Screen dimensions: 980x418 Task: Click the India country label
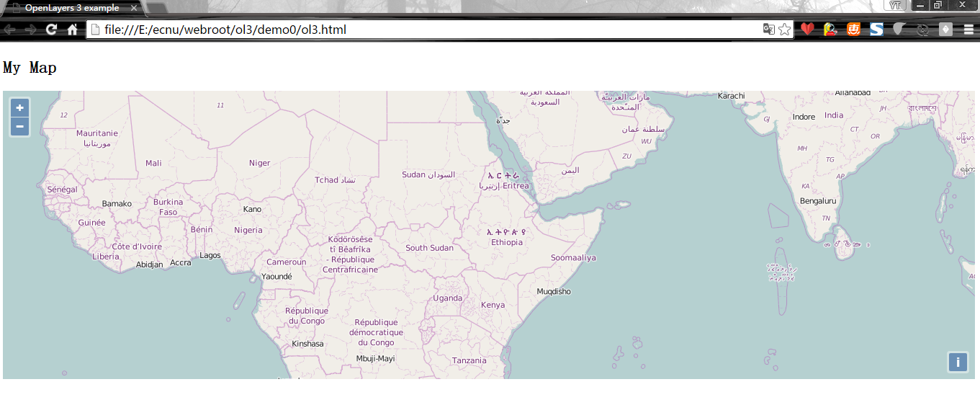pos(834,115)
